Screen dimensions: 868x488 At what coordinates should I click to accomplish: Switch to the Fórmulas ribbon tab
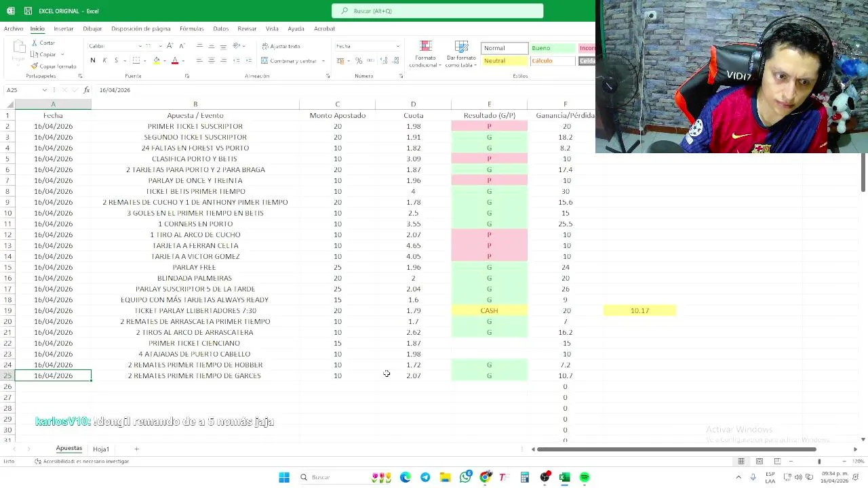pyautogui.click(x=192, y=28)
